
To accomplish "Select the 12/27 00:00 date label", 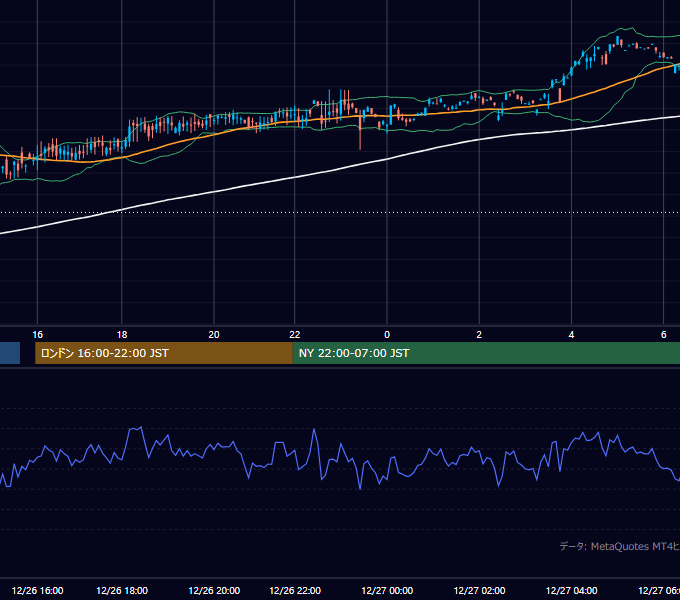I will tap(387, 590).
